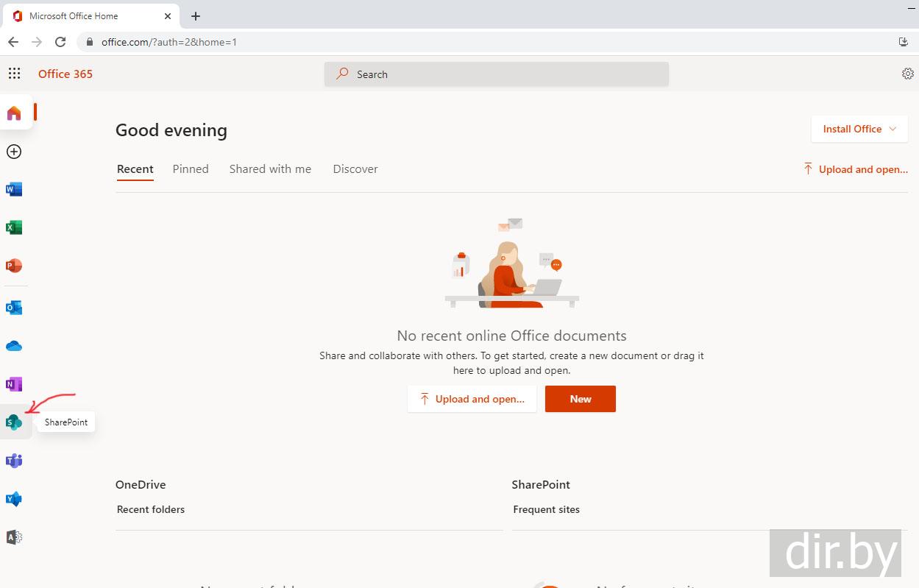Image resolution: width=919 pixels, height=588 pixels.
Task: Open Outlook from the sidebar
Action: tap(14, 308)
